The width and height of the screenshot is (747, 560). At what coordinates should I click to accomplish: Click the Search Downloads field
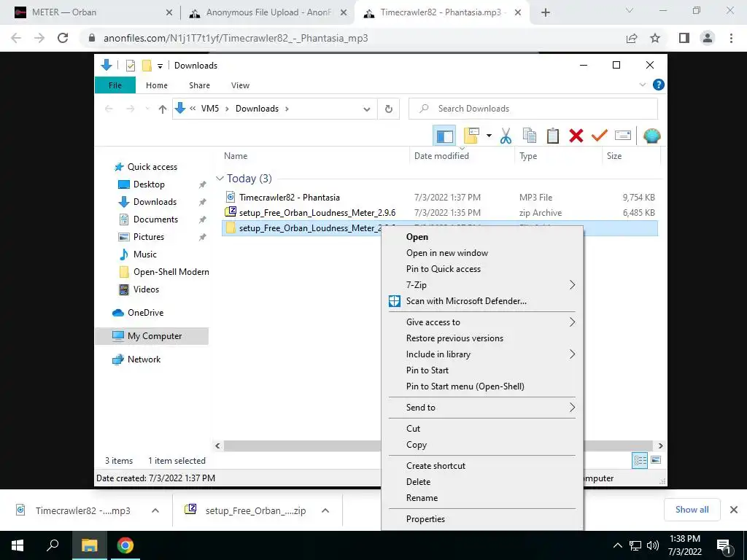[x=533, y=109]
